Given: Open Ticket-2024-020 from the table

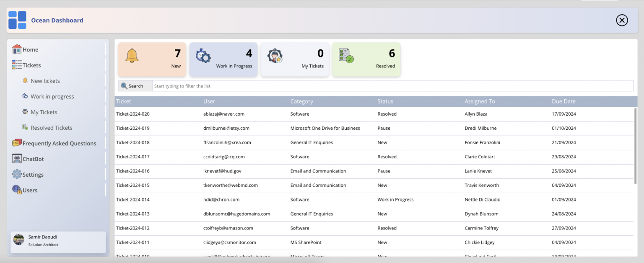Looking at the screenshot, I should coord(132,113).
